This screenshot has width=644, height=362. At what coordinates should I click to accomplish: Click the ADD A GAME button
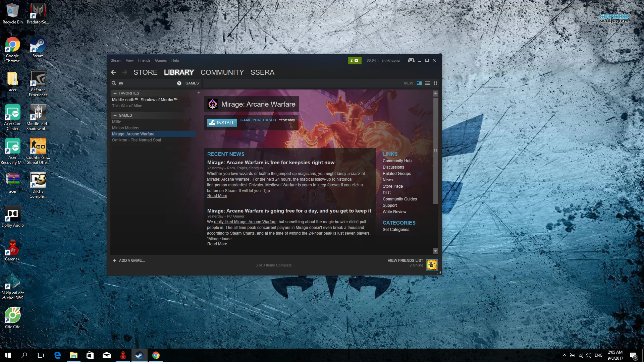pyautogui.click(x=129, y=260)
